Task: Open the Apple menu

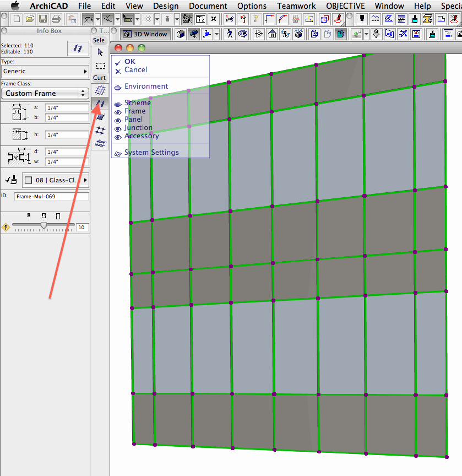Action: [x=15, y=6]
